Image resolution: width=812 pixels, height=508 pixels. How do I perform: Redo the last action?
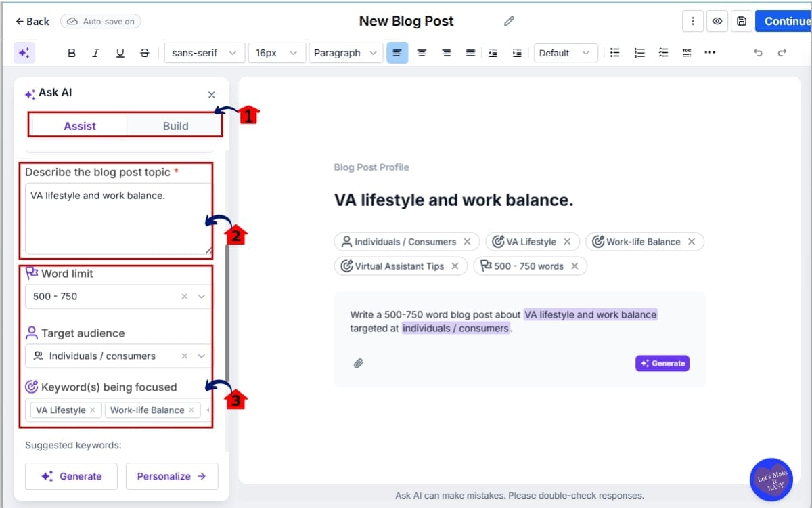pyautogui.click(x=782, y=53)
